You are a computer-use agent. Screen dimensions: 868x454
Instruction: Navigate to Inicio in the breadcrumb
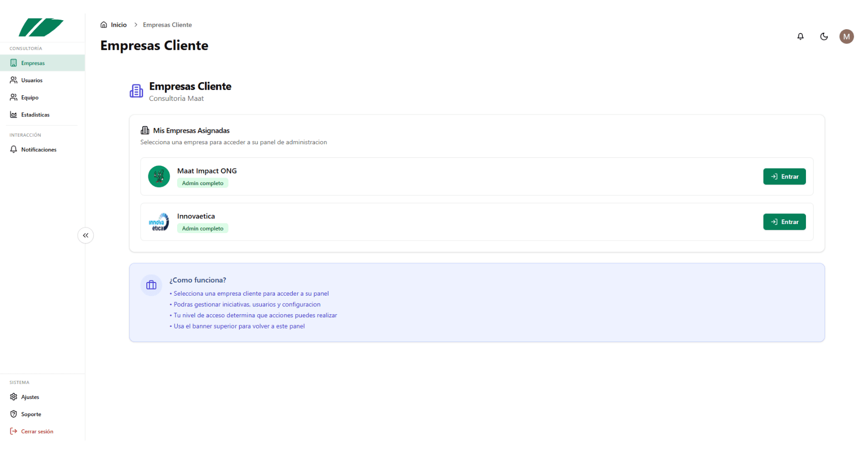click(118, 24)
